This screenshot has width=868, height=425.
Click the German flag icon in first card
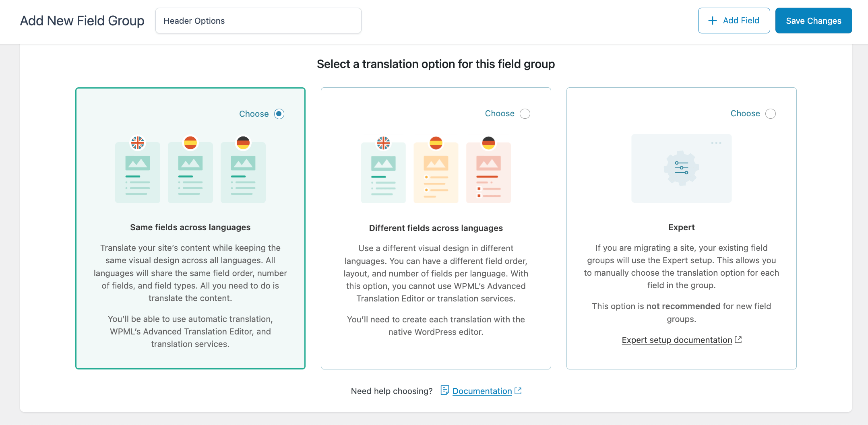click(243, 142)
